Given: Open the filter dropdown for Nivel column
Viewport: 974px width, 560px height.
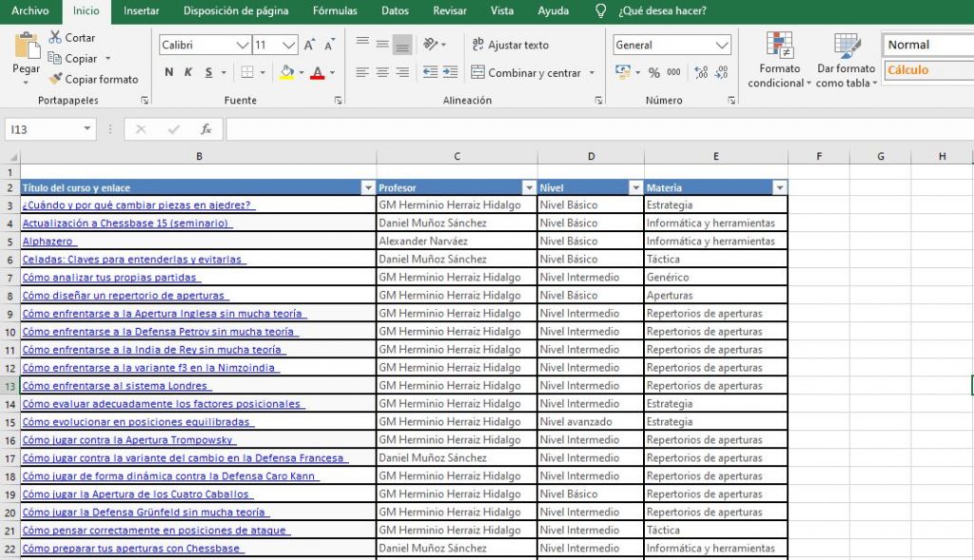Looking at the screenshot, I should click(635, 187).
